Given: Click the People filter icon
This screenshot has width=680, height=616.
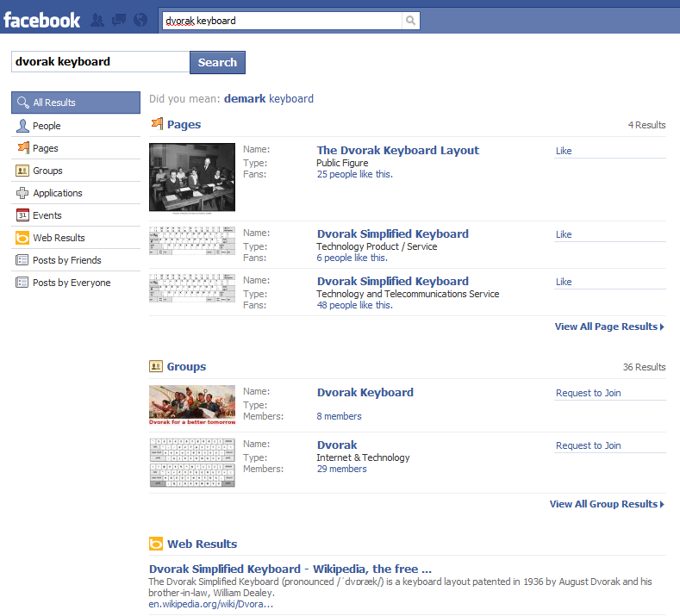Looking at the screenshot, I should click(x=22, y=126).
